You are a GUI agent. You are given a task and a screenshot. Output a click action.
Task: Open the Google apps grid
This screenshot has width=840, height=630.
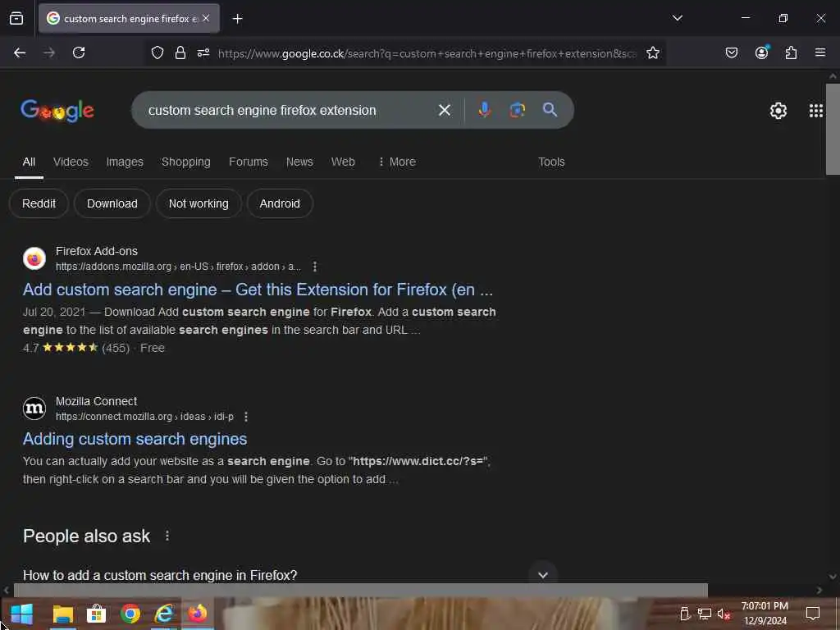(x=816, y=111)
